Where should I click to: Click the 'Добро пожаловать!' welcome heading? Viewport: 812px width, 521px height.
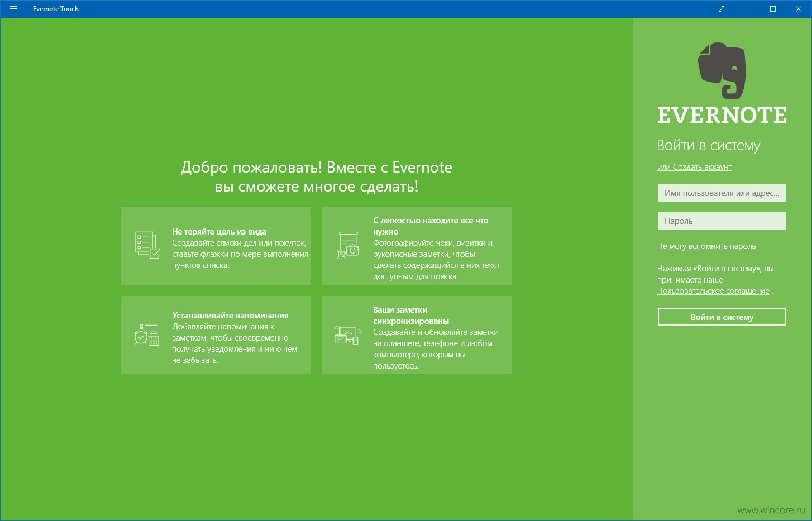tap(316, 176)
